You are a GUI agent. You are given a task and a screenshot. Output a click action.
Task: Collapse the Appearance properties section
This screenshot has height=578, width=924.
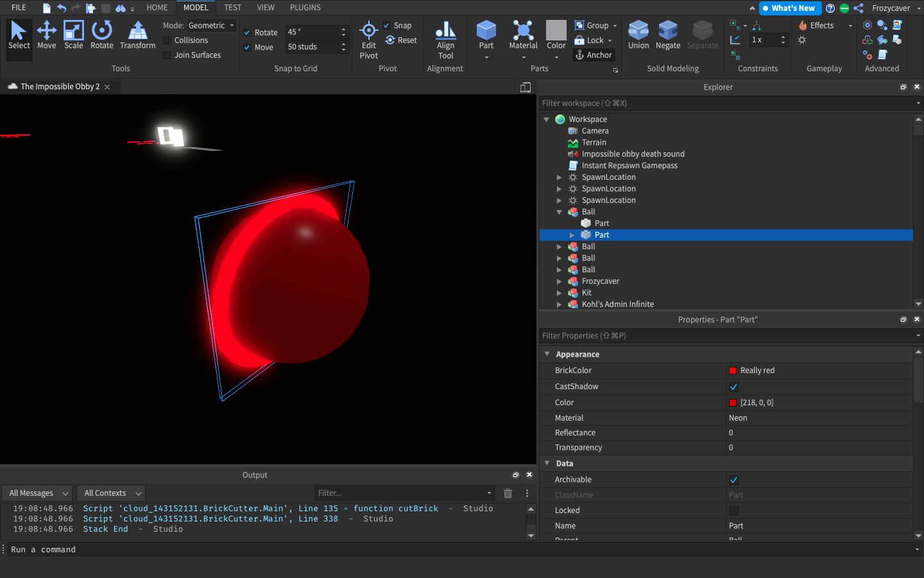(547, 354)
